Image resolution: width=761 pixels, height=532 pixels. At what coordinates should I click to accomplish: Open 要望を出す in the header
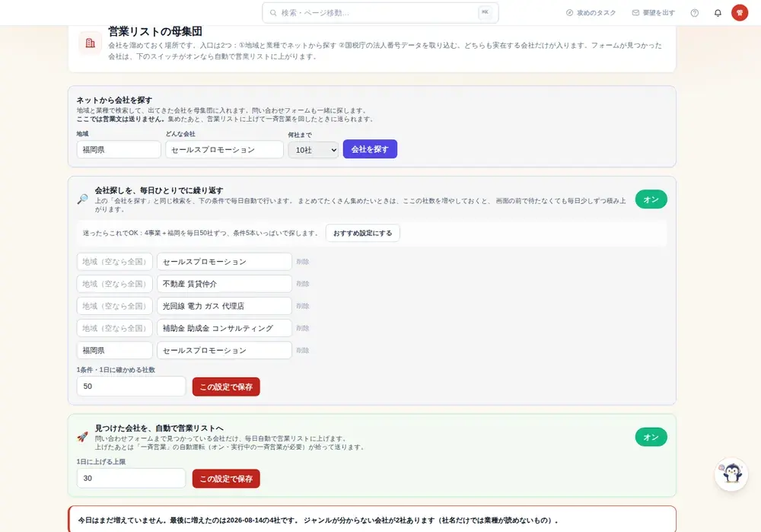pyautogui.click(x=653, y=13)
